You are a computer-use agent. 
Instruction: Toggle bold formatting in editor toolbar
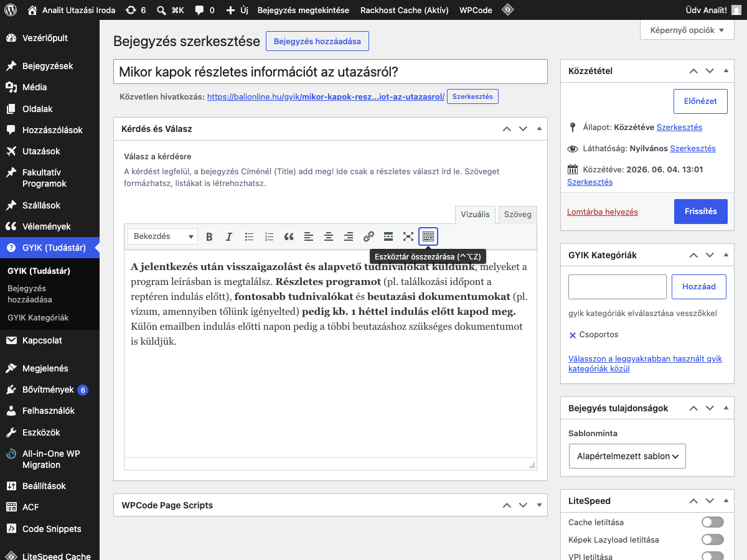[x=209, y=236]
